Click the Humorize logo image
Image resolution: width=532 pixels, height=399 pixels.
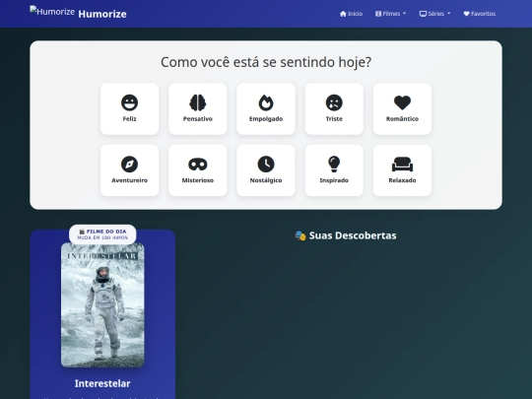(x=52, y=11)
